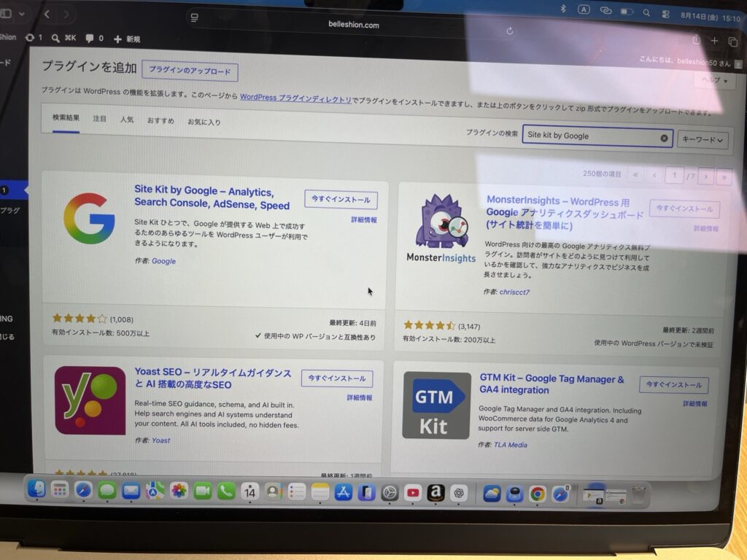The width and height of the screenshot is (747, 560).
Task: Select the 検索結果 tab
Action: click(66, 117)
